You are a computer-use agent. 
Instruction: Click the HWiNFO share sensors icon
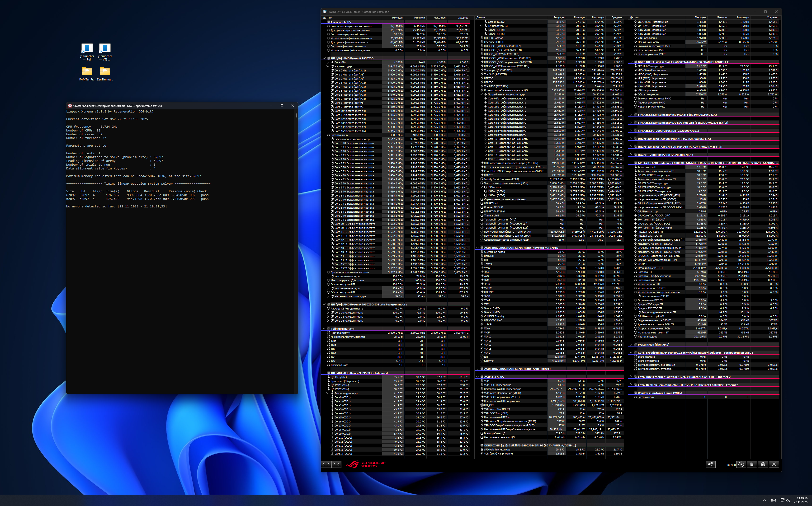tap(710, 464)
